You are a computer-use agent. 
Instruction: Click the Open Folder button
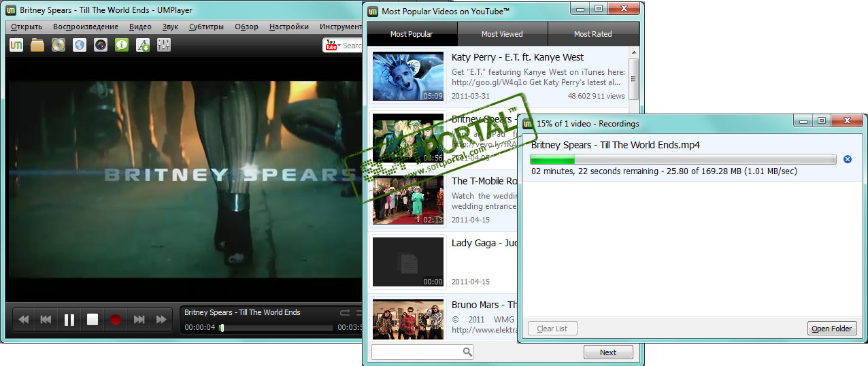(x=831, y=329)
